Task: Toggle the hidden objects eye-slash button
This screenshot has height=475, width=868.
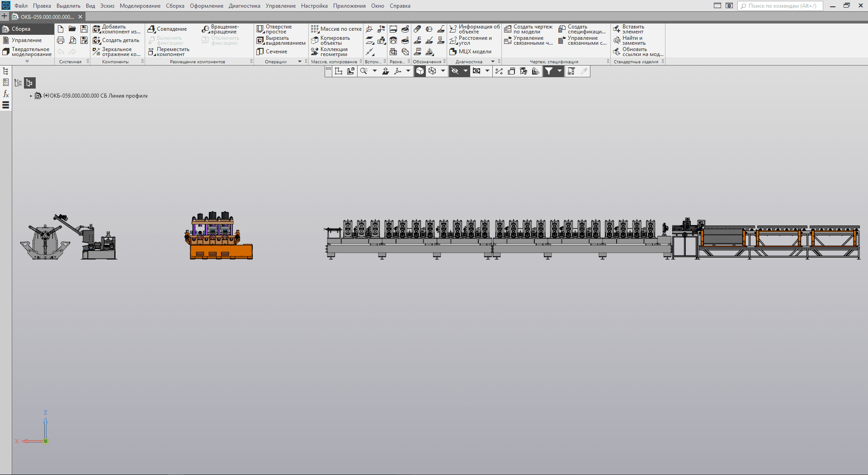Action: click(x=455, y=71)
